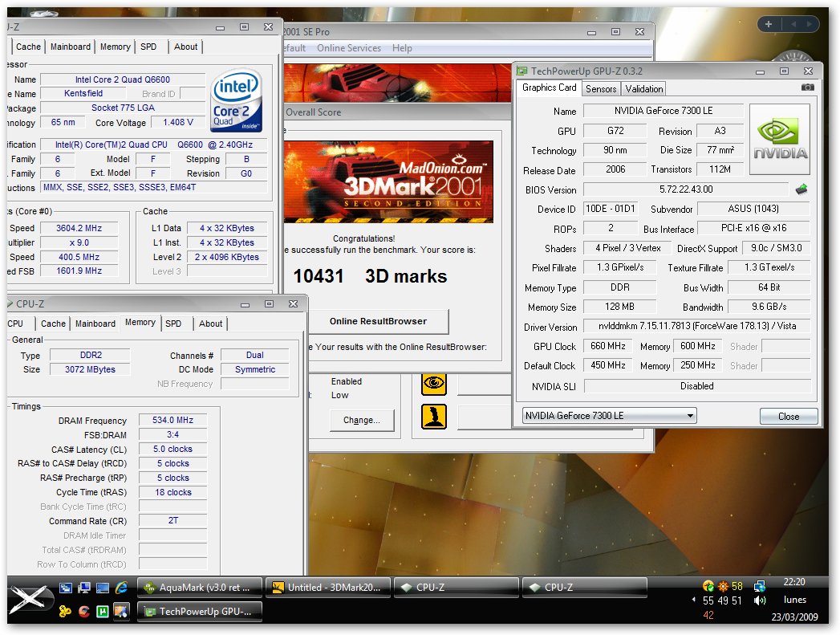The height and width of the screenshot is (635, 840).
Task: Open the CPU tab in CPU-Z memory window
Action: pos(15,324)
